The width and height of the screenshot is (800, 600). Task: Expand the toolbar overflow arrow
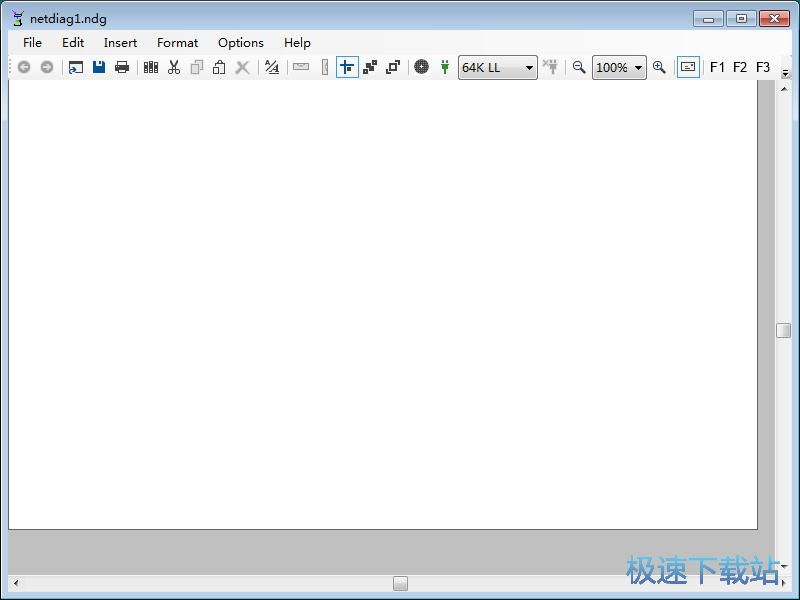[x=786, y=73]
